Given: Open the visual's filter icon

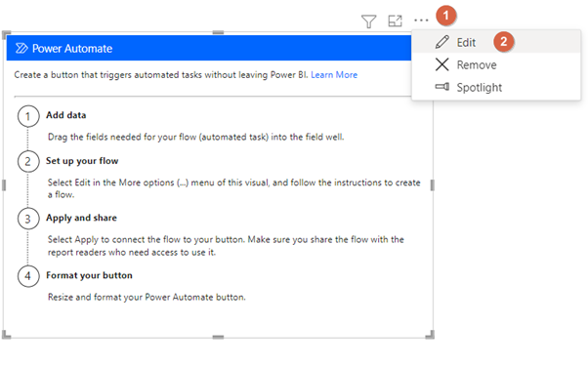Looking at the screenshot, I should click(x=368, y=20).
